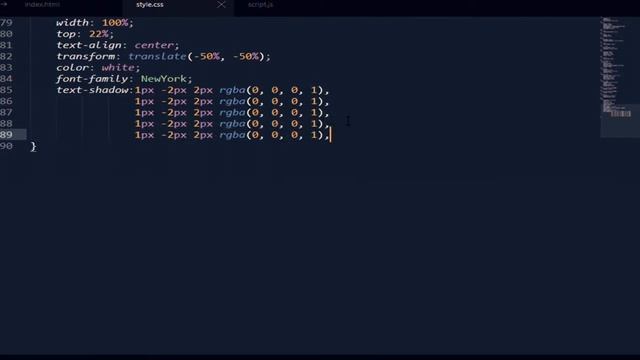Close the style.css tab
The width and height of the screenshot is (640, 360).
(221, 4)
